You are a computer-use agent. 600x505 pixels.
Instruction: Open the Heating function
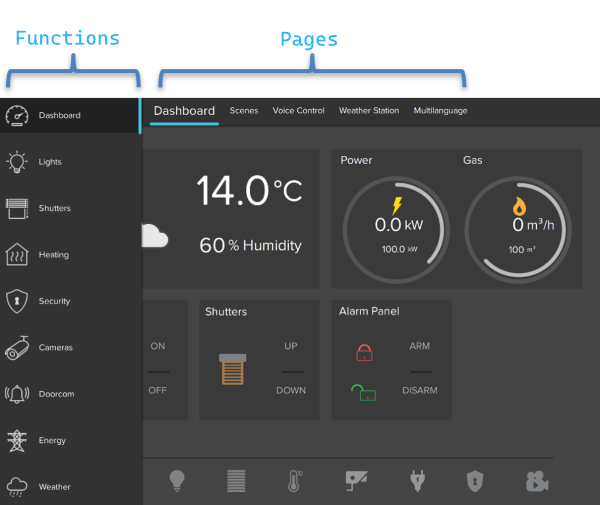click(17, 255)
